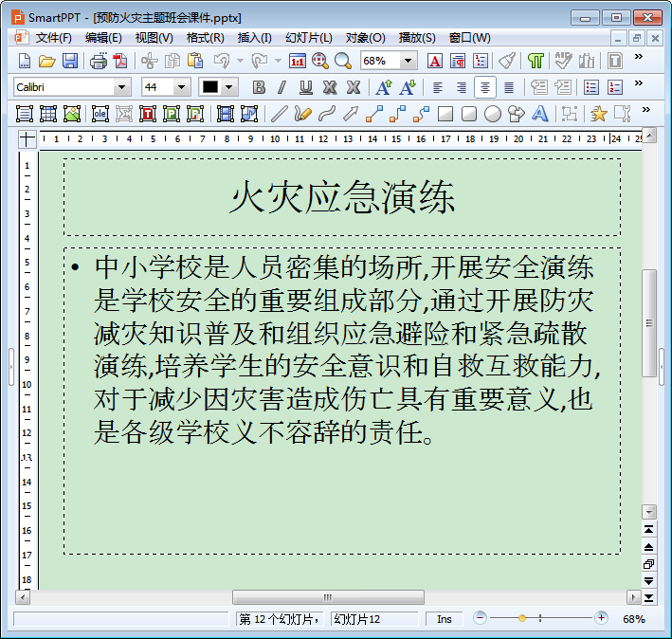Create a new presentation document
This screenshot has width=672, height=639.
[25, 61]
